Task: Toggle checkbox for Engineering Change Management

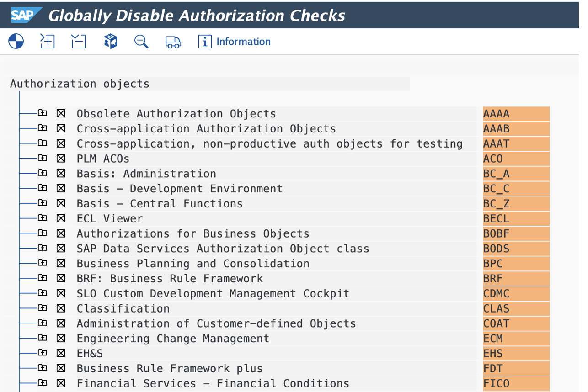Action: tap(61, 339)
